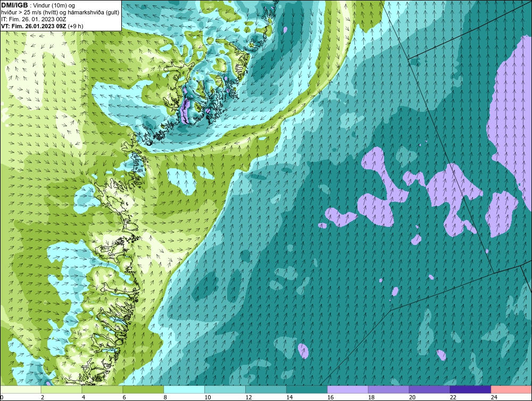Click the 'Vindur (10m) og' header text
Image resolution: width=532 pixels, height=401 pixels.
[55, 6]
